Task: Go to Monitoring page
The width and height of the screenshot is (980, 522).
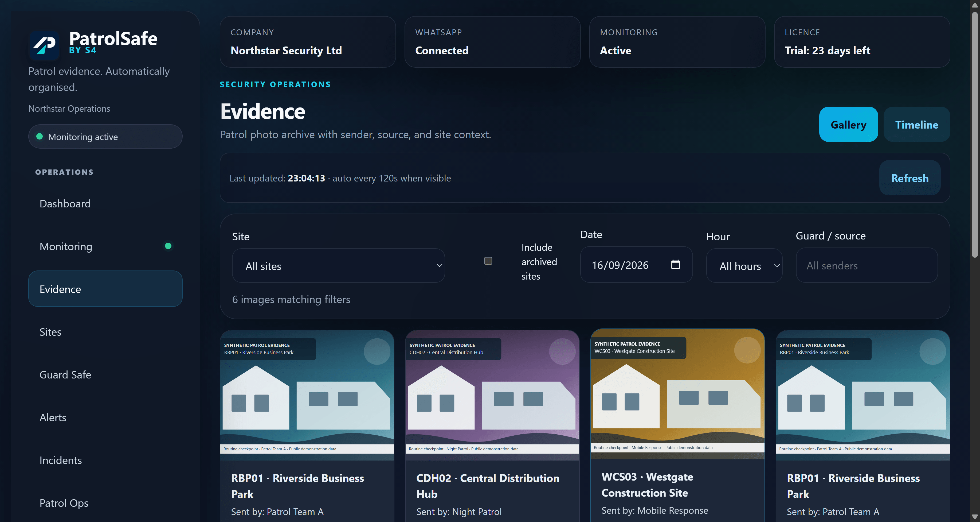Action: tap(105, 246)
